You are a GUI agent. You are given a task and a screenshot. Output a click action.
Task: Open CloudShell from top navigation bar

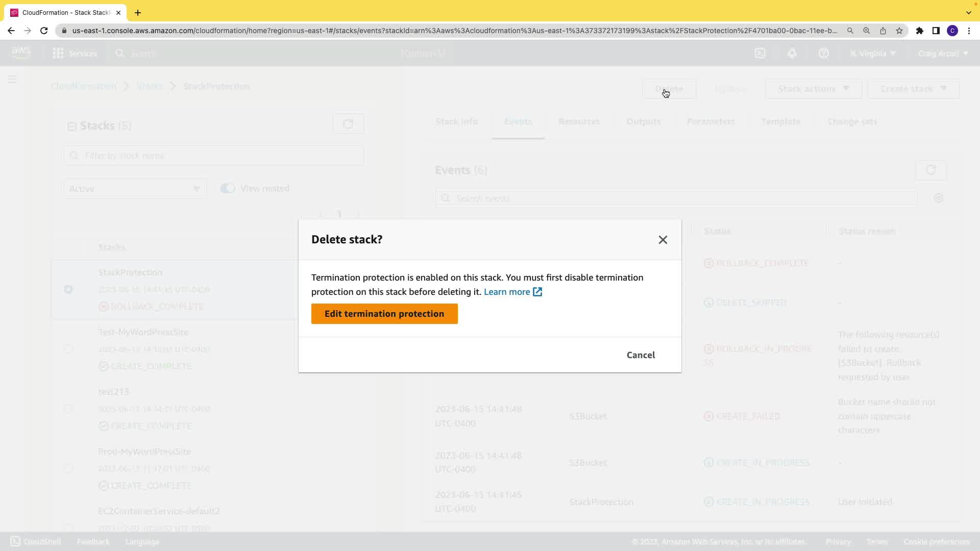point(760,53)
